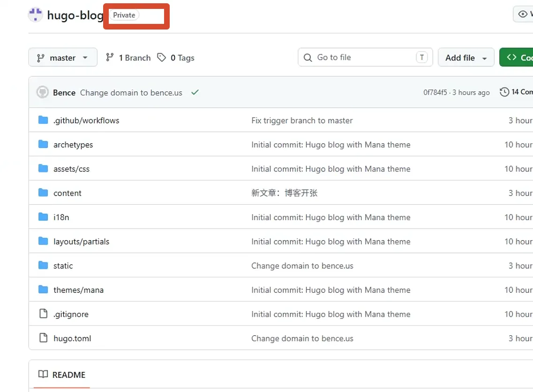Open the archetypes folder
This screenshot has height=392, width=533.
pos(73,145)
